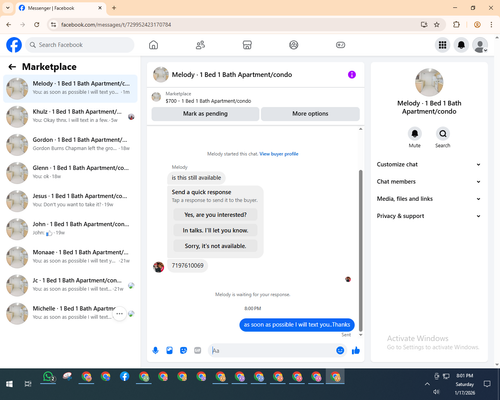Screen dimensions: 500x400
Task: Open the sticker picker icon
Action: tap(183, 350)
